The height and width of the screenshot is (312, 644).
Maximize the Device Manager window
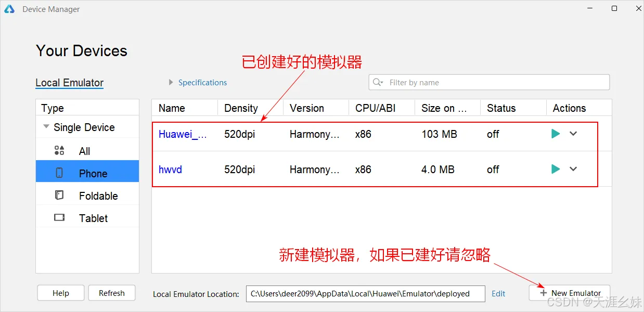click(614, 8)
